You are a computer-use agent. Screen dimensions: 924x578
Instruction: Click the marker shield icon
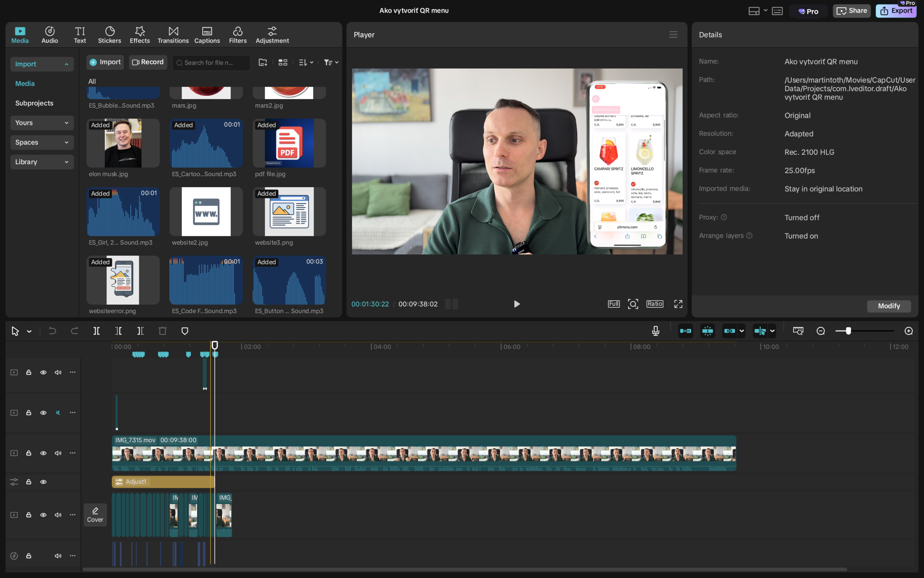(x=185, y=331)
